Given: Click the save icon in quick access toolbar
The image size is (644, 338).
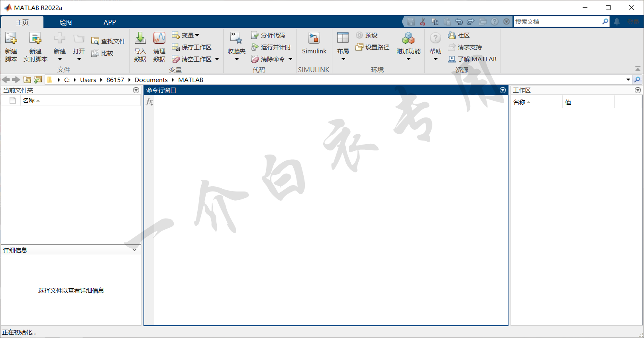Looking at the screenshot, I should 411,21.
